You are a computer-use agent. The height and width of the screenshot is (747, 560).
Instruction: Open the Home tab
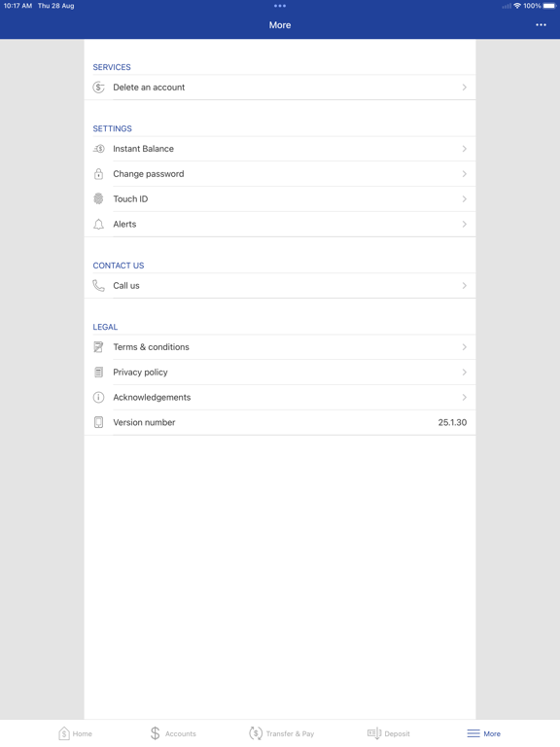coord(75,733)
